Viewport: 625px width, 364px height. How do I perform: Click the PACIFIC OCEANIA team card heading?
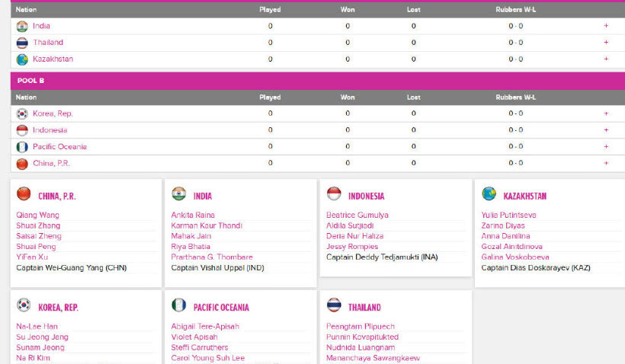[221, 308]
